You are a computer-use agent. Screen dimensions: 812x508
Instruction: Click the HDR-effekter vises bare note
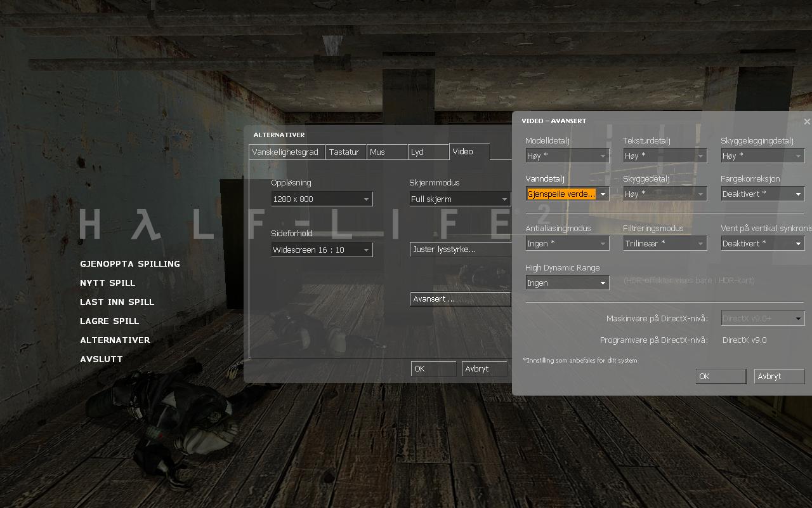689,280
